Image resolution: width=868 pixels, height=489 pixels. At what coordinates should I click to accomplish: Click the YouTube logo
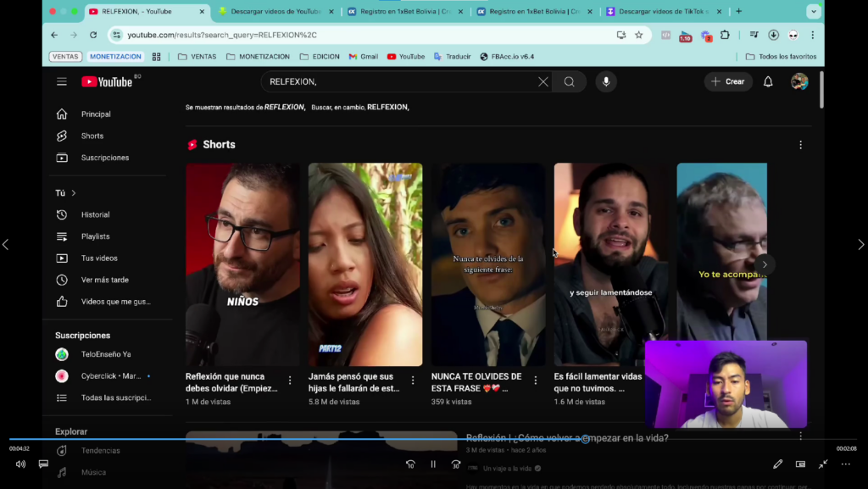[x=108, y=82]
